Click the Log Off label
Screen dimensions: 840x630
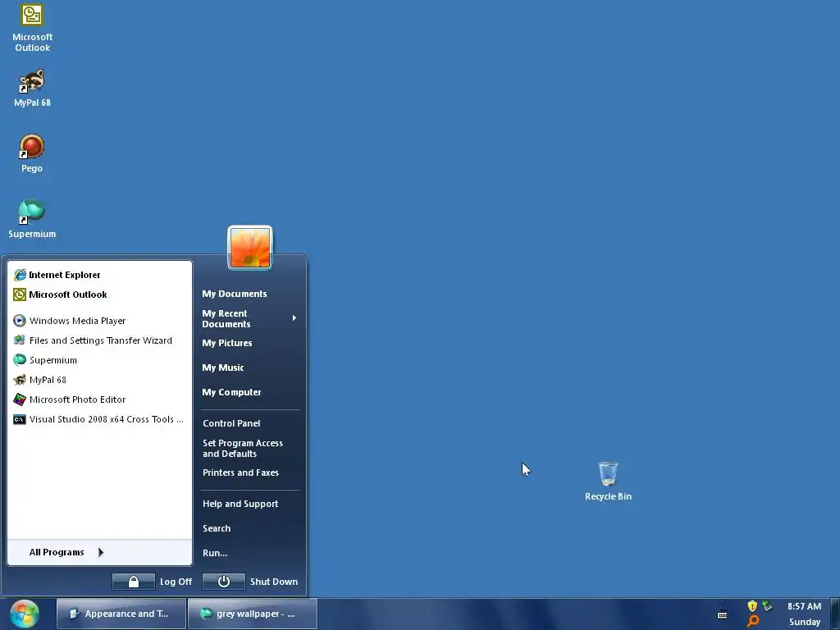pyautogui.click(x=176, y=582)
